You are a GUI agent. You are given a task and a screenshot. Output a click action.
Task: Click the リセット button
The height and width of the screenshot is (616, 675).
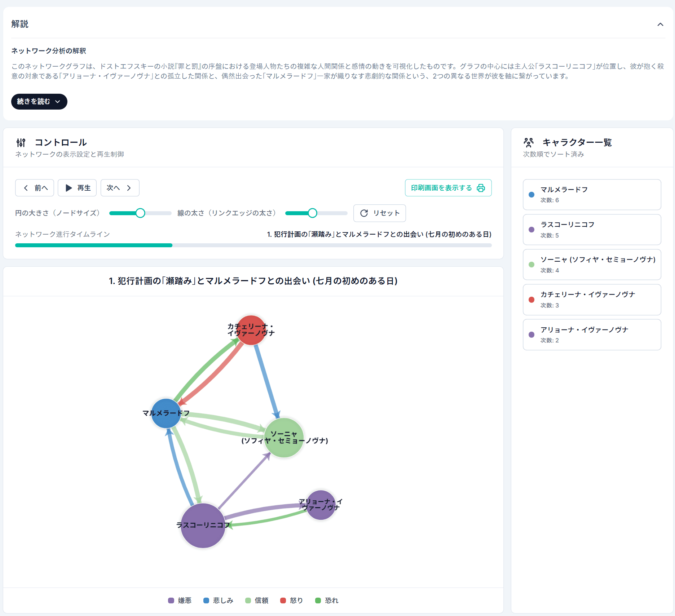coord(380,213)
